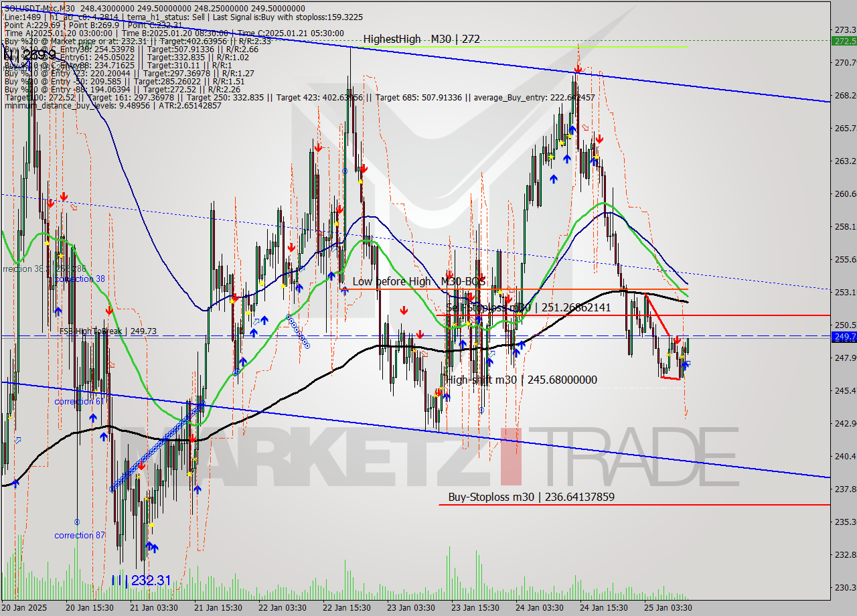
Task: Select the Buy-Stoploss m30 236.64137859 label
Action: [x=532, y=497]
